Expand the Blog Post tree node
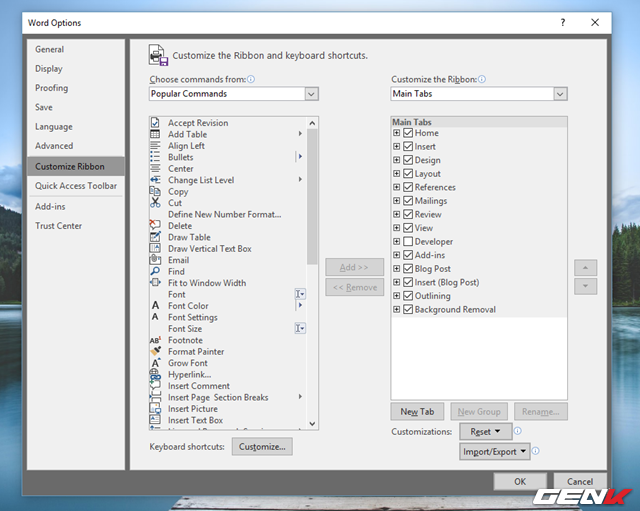Screen dimensions: 640x511 click(396, 269)
